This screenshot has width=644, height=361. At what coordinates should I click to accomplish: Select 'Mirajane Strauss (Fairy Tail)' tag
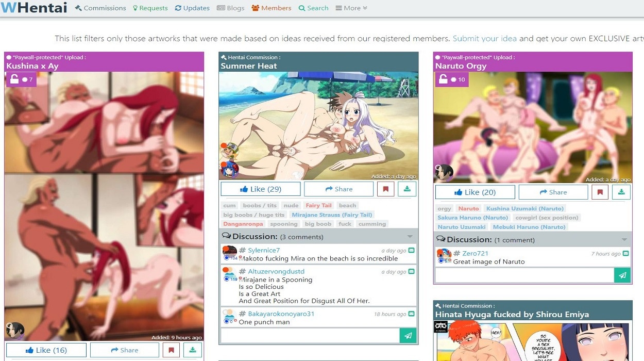(332, 215)
